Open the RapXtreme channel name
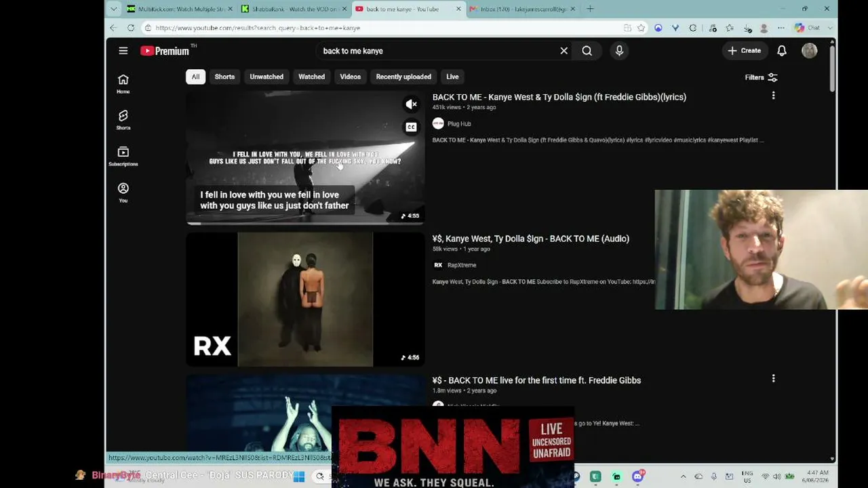Image resolution: width=868 pixels, height=488 pixels. click(x=462, y=265)
